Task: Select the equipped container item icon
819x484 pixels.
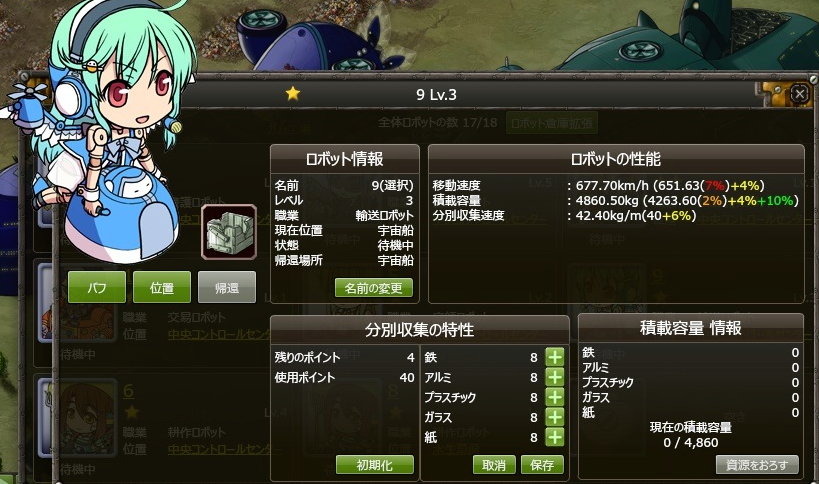Action: pos(229,232)
